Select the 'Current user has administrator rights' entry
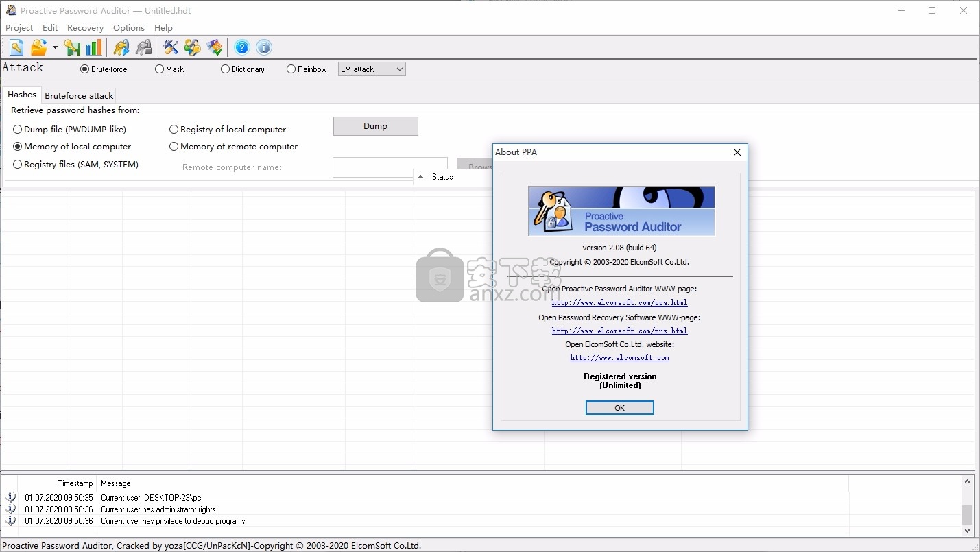 coord(158,509)
